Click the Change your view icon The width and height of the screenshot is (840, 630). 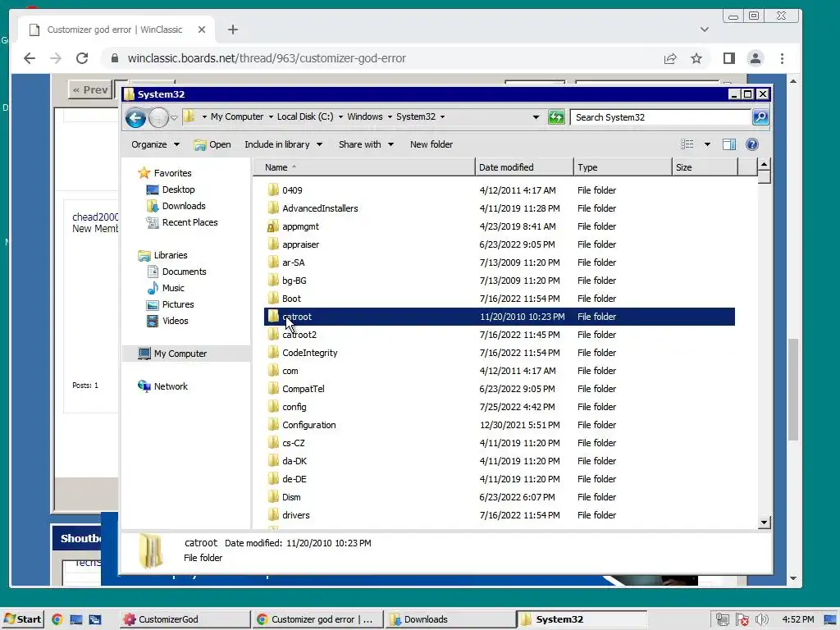pos(687,144)
